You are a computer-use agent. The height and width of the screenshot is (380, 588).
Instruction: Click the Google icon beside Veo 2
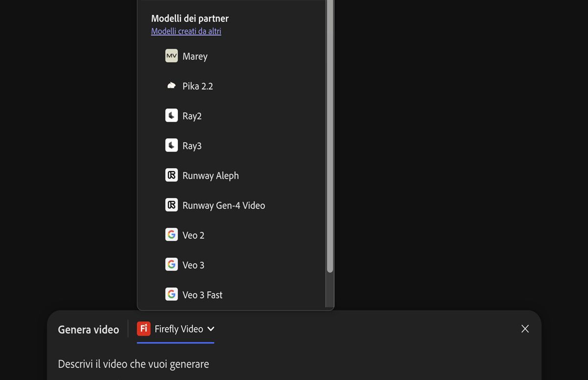[171, 235]
